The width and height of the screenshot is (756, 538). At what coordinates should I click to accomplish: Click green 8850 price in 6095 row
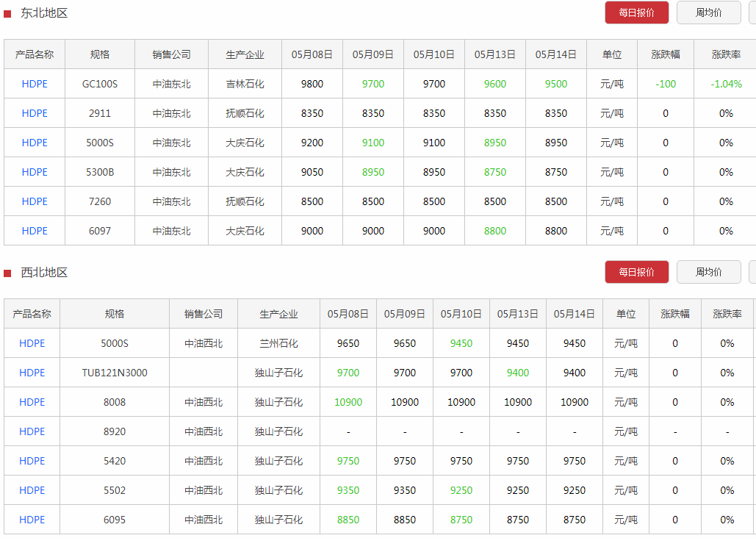[348, 520]
